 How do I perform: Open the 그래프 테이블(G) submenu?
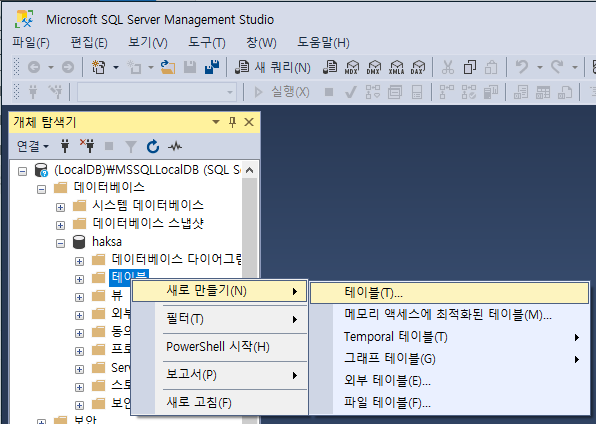(450, 359)
